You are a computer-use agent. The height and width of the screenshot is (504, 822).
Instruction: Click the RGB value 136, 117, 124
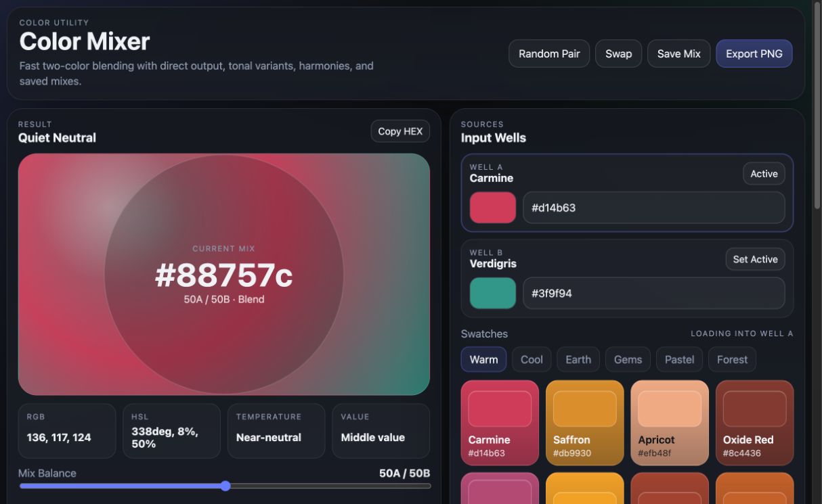pyautogui.click(x=59, y=437)
